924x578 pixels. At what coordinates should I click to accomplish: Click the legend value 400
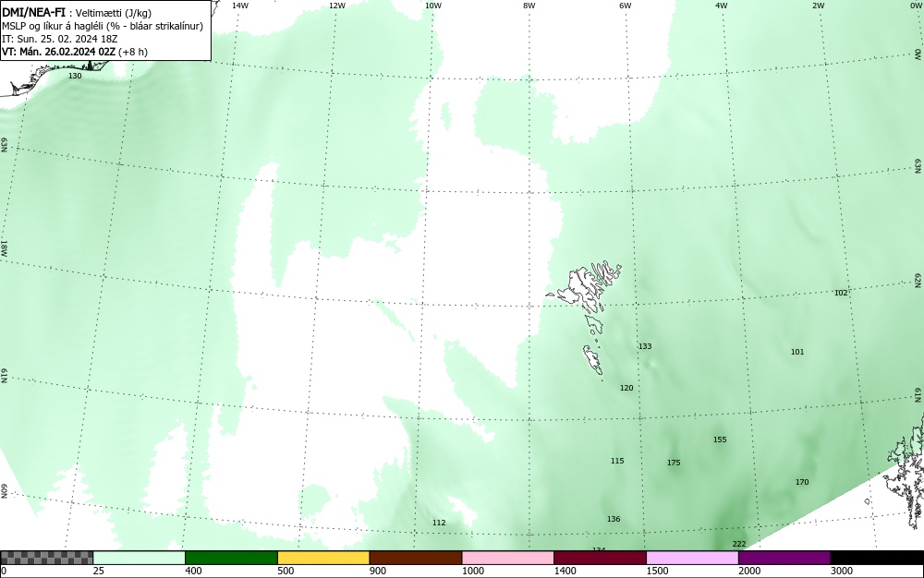193,571
